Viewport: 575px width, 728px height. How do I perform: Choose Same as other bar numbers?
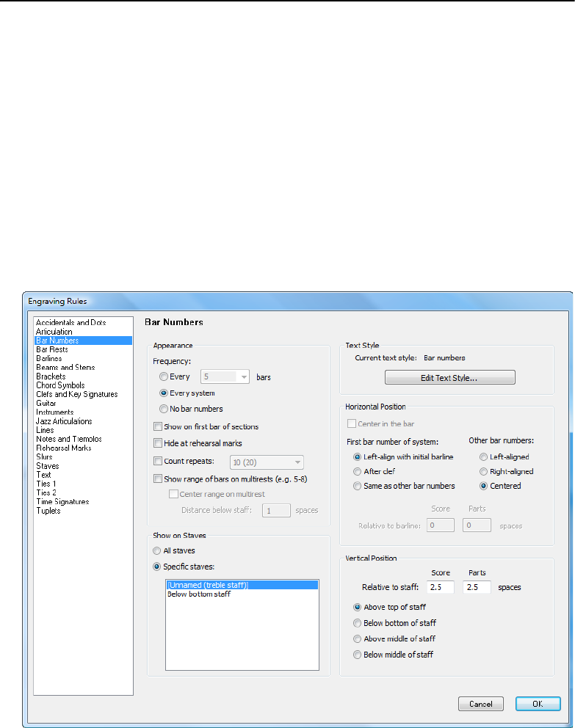point(357,486)
